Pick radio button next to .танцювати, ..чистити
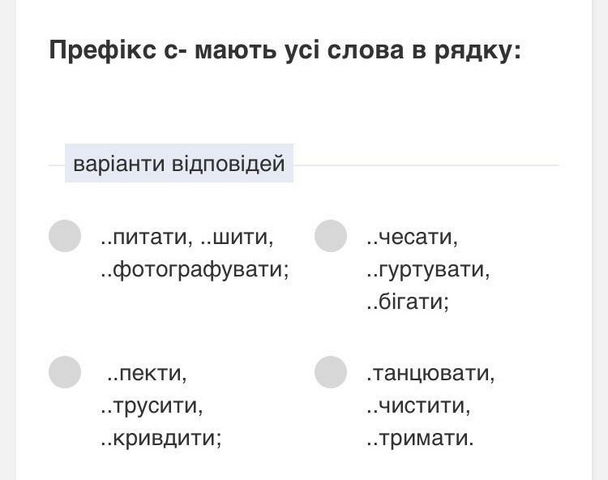The height and width of the screenshot is (480, 608). coord(330,372)
